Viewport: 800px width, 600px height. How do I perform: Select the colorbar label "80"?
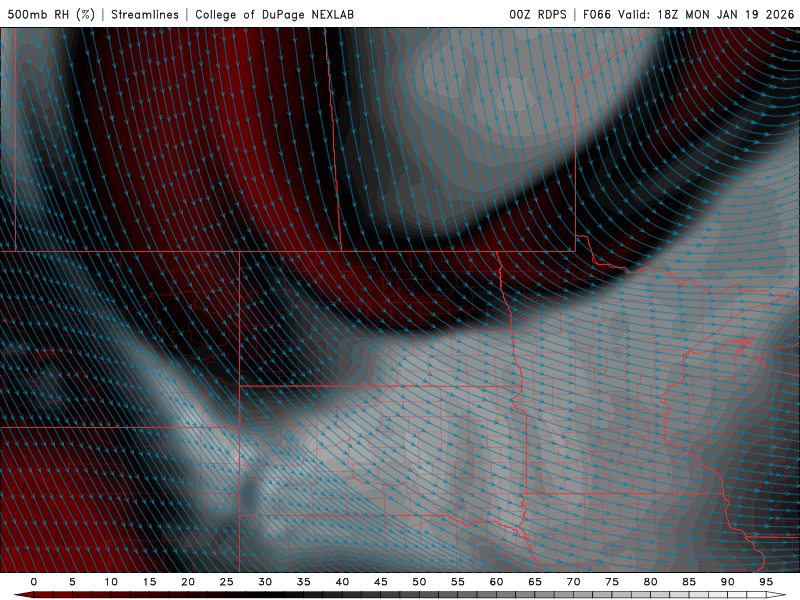(650, 582)
